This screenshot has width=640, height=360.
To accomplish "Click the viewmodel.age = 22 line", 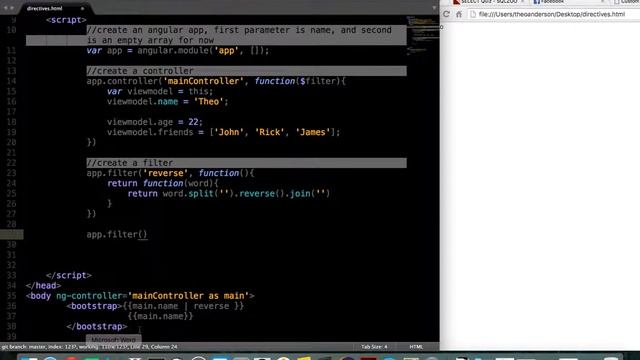I will 155,122.
